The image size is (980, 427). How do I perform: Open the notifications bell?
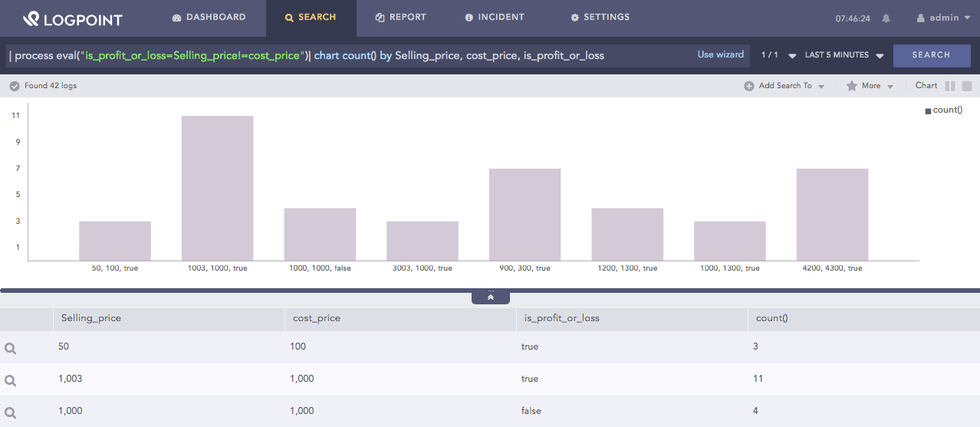(x=886, y=18)
